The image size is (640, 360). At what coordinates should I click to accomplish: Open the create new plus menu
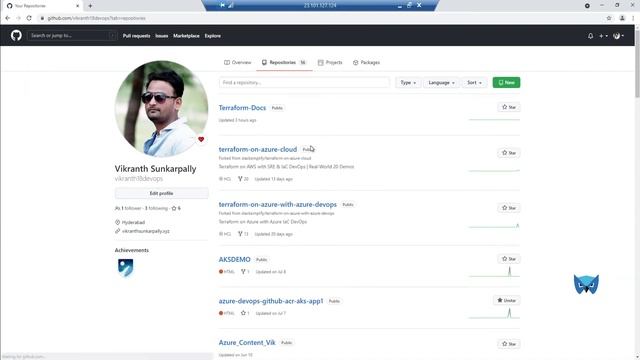603,36
